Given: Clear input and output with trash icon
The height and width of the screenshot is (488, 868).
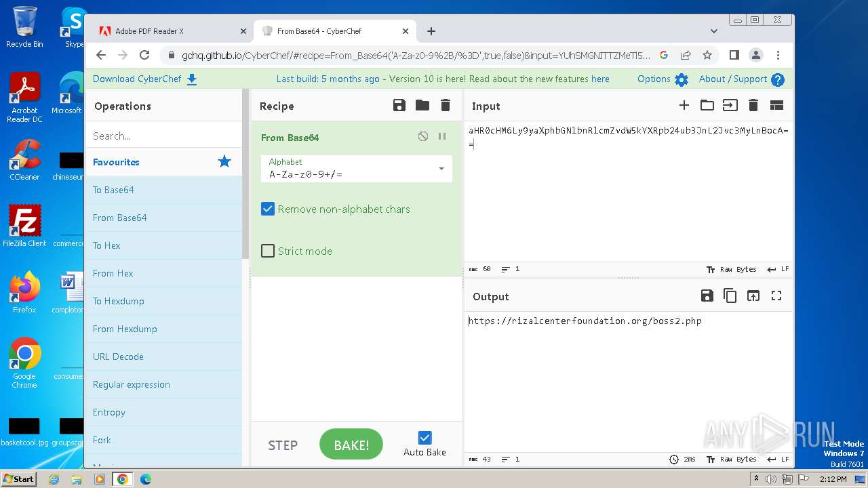Looking at the screenshot, I should click(753, 105).
